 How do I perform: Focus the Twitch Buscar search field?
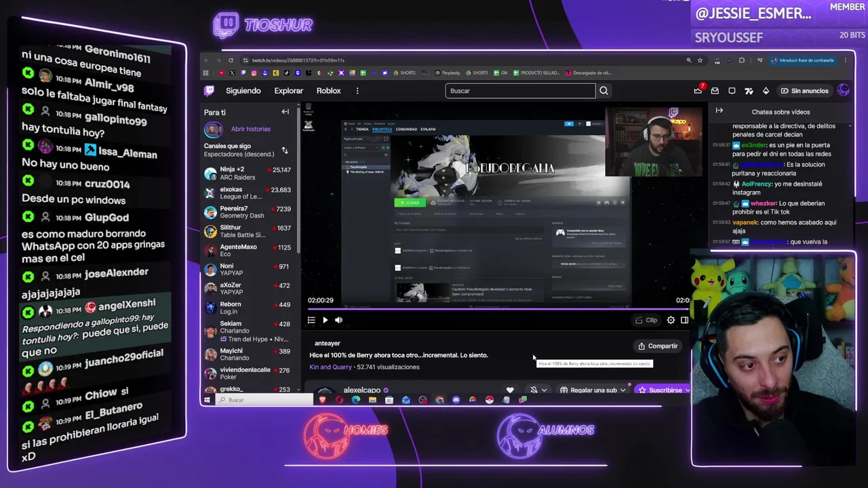click(x=520, y=91)
